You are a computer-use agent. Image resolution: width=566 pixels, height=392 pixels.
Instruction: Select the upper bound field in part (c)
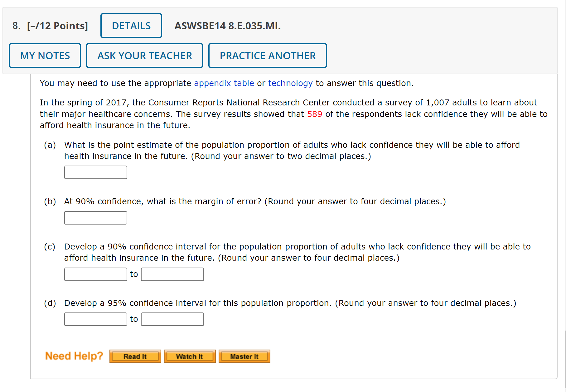(172, 274)
